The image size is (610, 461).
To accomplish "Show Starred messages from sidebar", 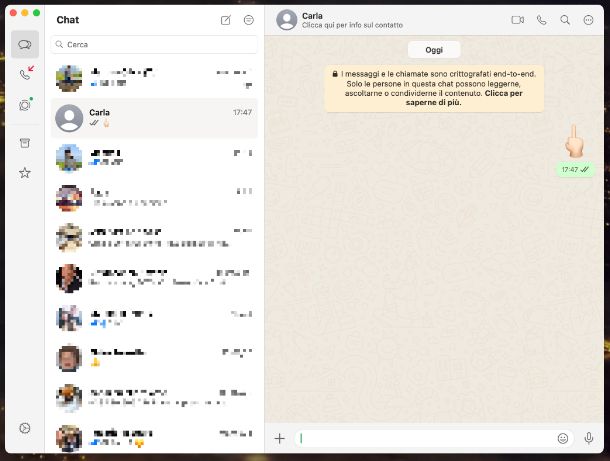I will tap(25, 173).
